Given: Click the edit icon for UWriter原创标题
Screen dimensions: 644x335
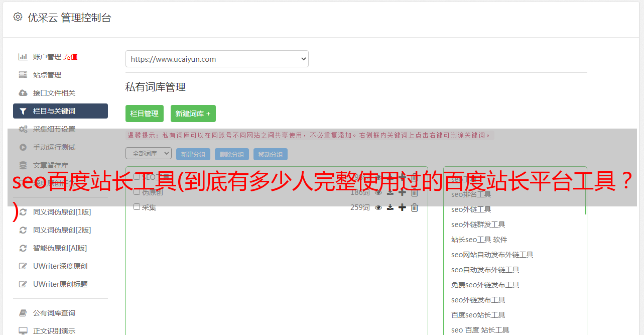Looking at the screenshot, I should [23, 284].
